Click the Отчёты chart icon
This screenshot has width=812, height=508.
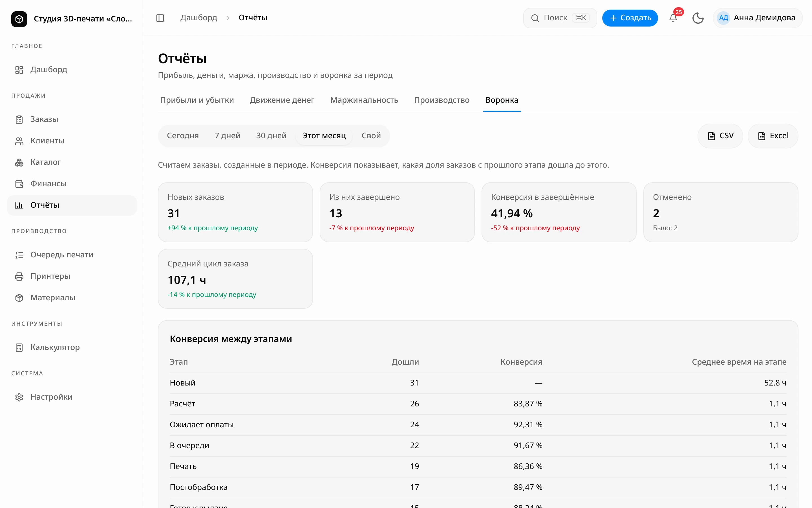click(x=19, y=205)
